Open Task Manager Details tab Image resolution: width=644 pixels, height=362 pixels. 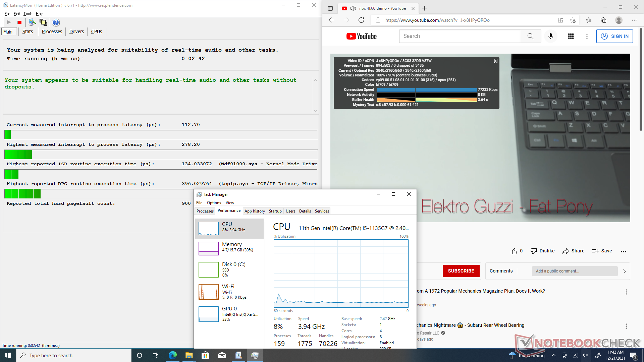(305, 211)
